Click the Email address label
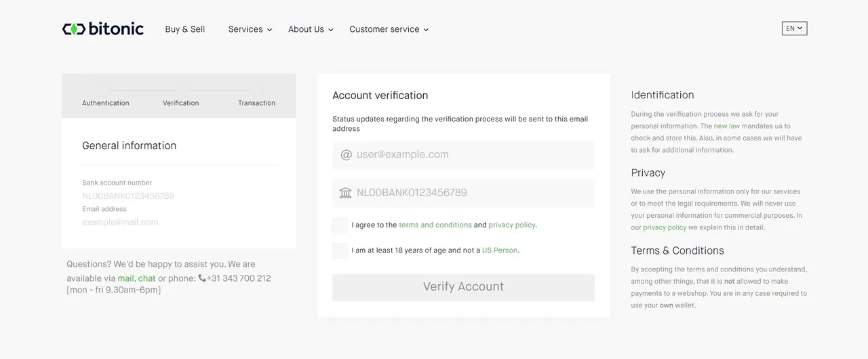Image resolution: width=868 pixels, height=359 pixels. tap(104, 209)
